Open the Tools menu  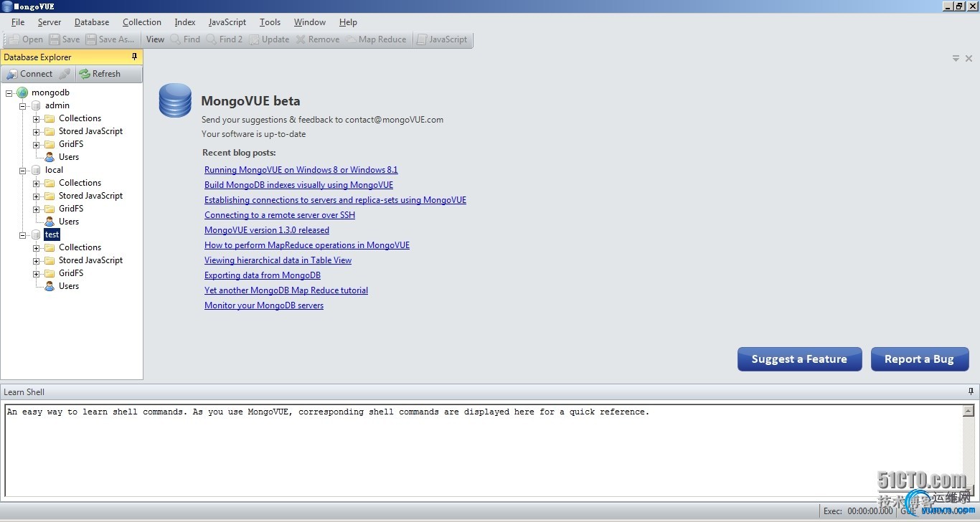pos(270,22)
